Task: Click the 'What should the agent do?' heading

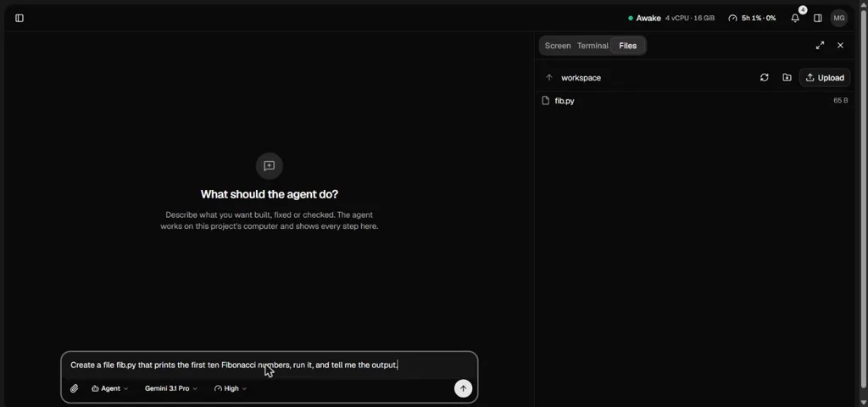Action: click(x=269, y=194)
